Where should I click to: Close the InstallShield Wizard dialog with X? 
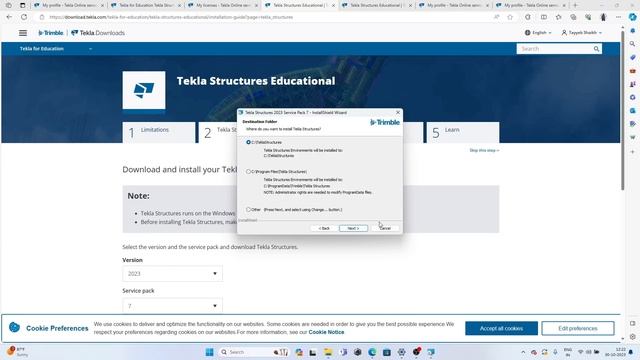[398, 112]
